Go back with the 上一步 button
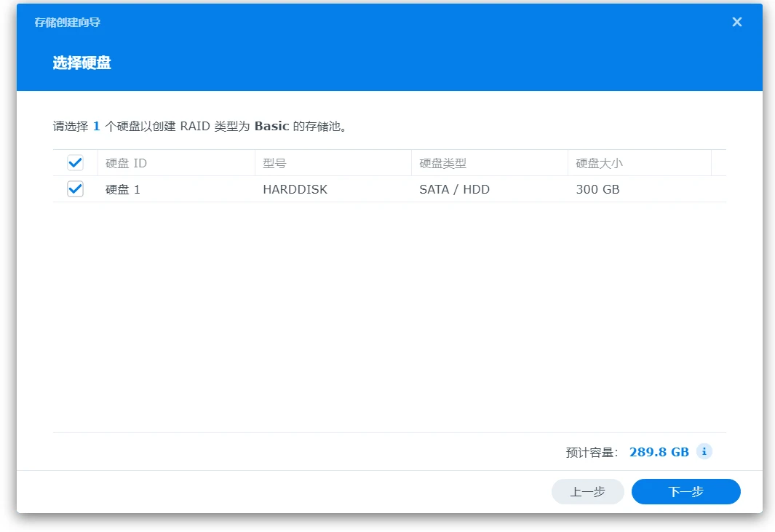Screen dimensions: 775x532 pos(587,491)
